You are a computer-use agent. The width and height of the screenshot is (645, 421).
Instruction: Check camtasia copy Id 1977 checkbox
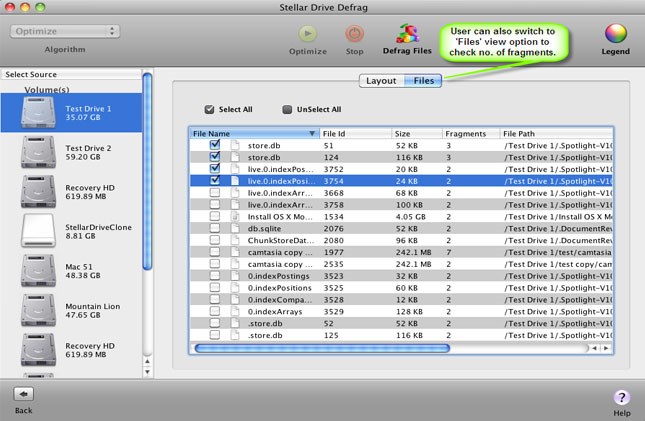(215, 252)
